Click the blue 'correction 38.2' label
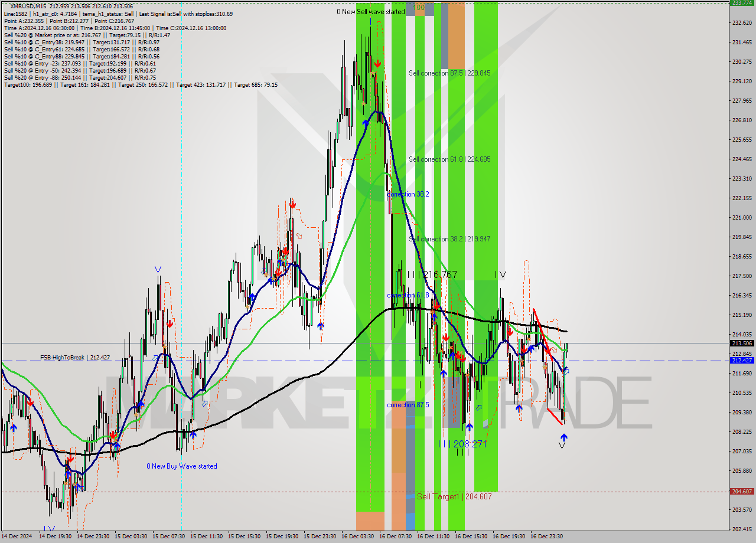This screenshot has height=543, width=756. click(408, 194)
